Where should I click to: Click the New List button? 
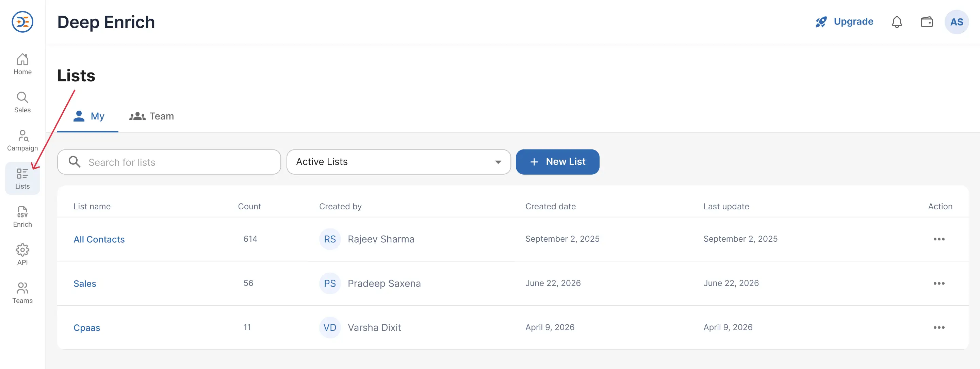pos(557,162)
